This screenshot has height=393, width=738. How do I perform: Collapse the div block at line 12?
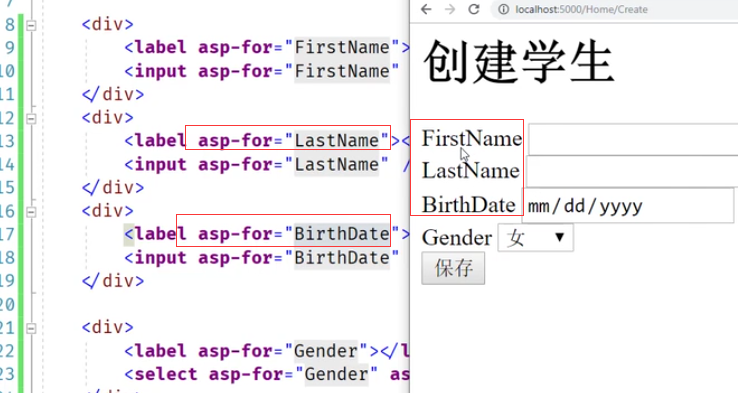pos(31,119)
